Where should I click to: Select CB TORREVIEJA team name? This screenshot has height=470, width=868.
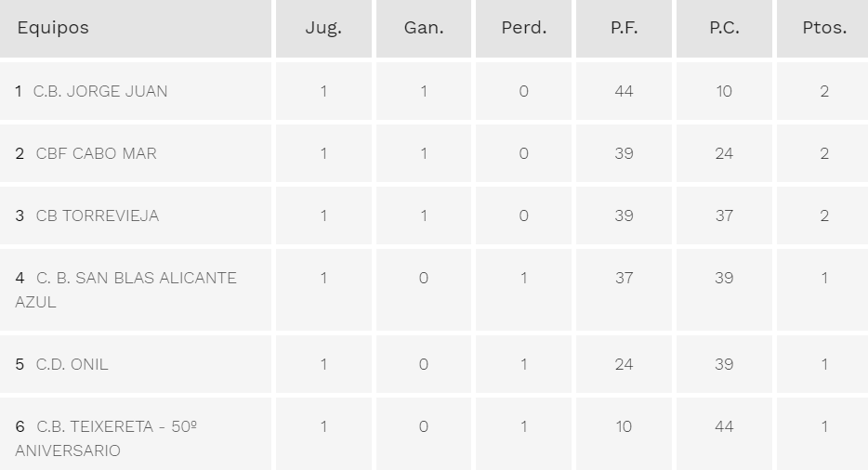(x=98, y=215)
